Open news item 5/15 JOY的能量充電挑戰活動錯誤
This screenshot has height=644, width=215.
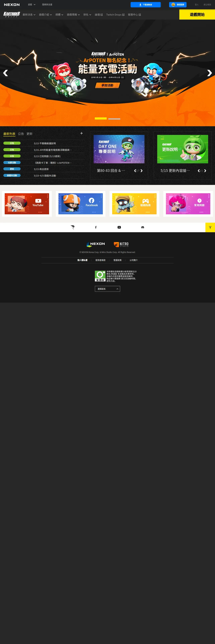(53, 150)
